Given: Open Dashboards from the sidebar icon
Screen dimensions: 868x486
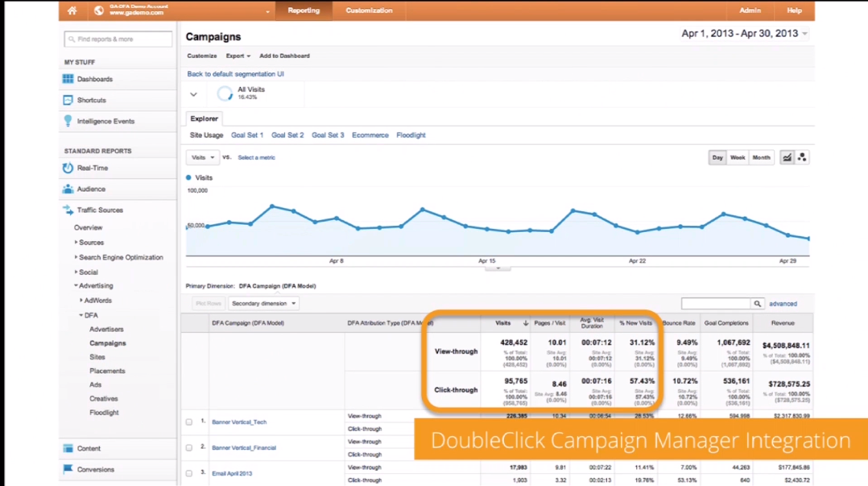Looking at the screenshot, I should coord(68,79).
